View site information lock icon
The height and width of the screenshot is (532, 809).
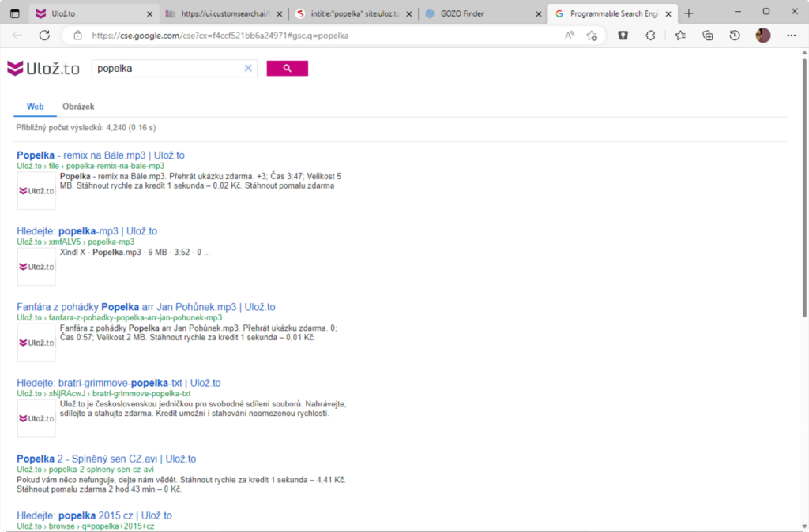[x=78, y=36]
